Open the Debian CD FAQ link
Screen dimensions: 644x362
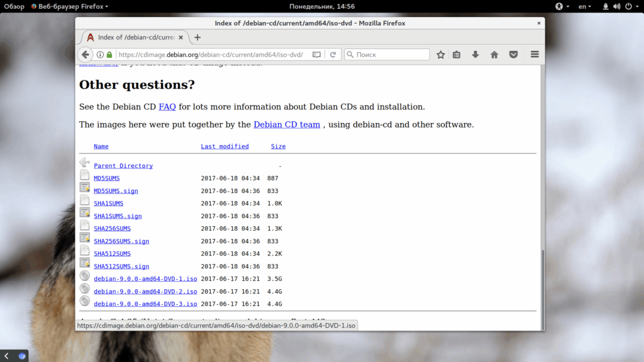[x=167, y=107]
